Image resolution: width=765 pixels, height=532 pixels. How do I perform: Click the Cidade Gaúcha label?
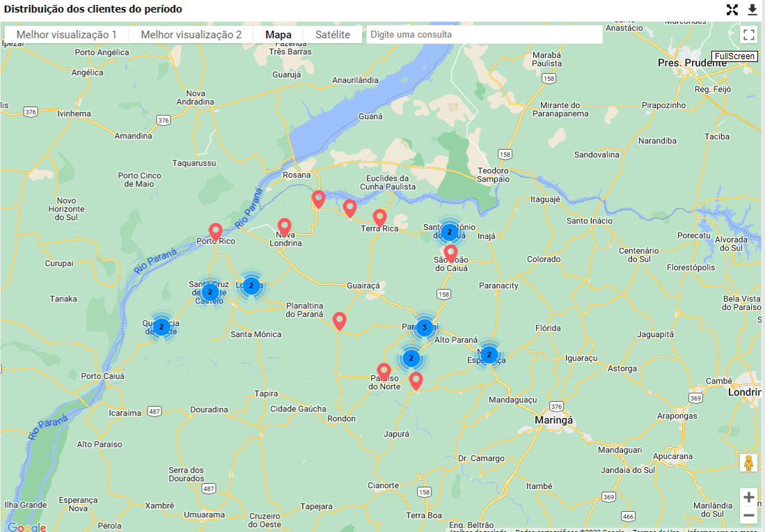298,409
